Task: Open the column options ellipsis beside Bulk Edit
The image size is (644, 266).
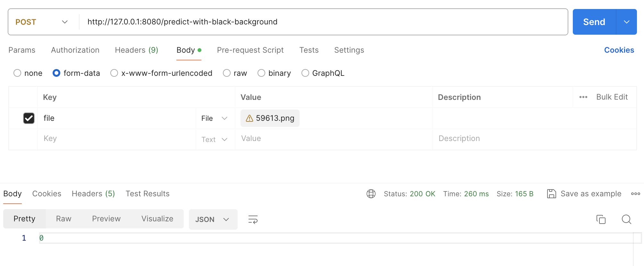Action: 583,97
